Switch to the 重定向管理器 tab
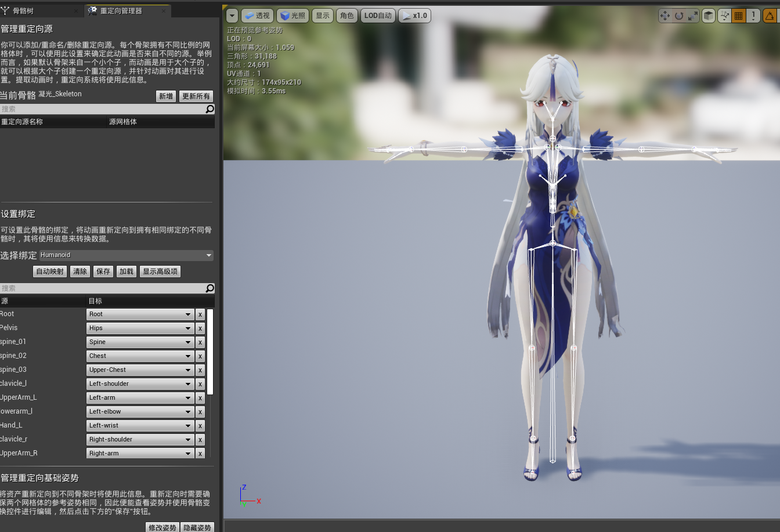780x532 pixels. point(128,11)
